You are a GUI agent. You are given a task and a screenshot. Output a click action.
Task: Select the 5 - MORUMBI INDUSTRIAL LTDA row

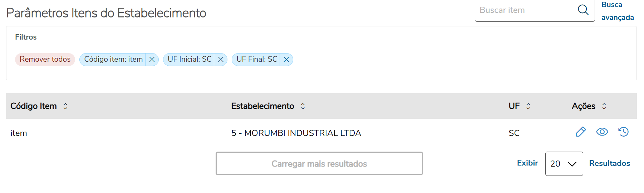(x=296, y=133)
